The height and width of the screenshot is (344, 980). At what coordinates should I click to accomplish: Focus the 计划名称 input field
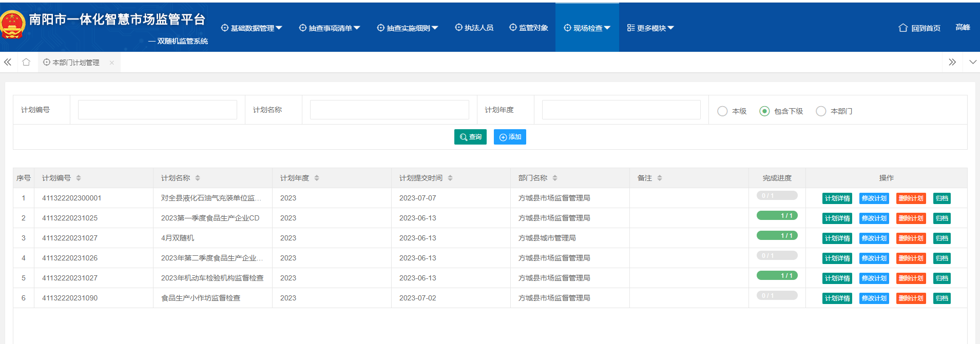coord(390,110)
